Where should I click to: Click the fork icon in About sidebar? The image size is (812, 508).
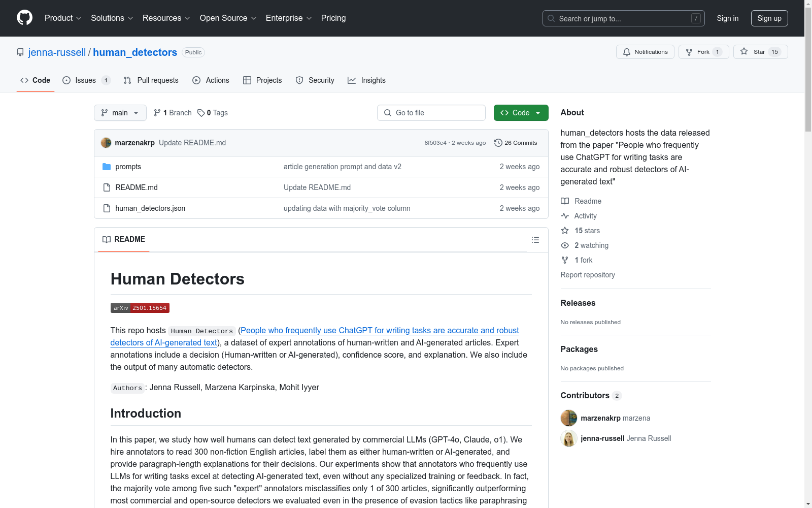point(565,260)
